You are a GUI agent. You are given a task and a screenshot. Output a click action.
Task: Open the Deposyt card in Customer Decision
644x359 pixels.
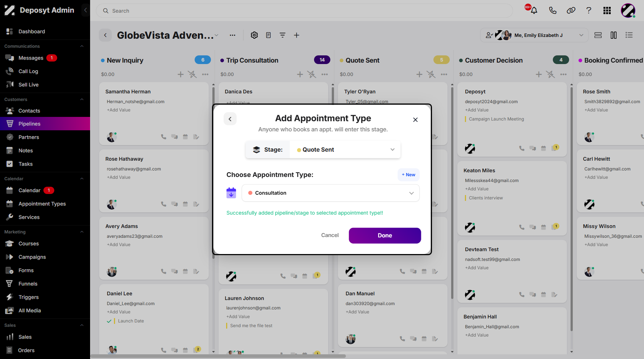[x=475, y=92]
